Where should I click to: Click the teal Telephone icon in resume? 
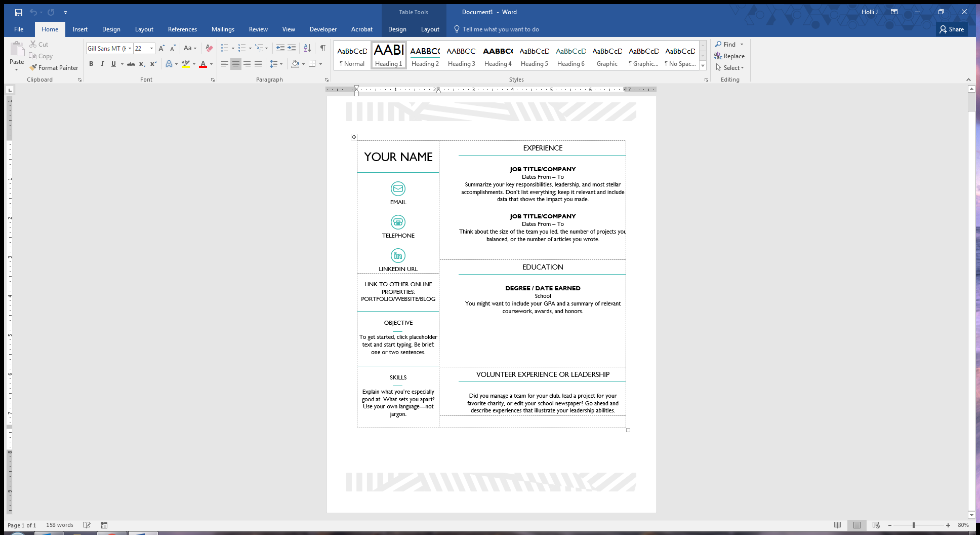tap(398, 222)
